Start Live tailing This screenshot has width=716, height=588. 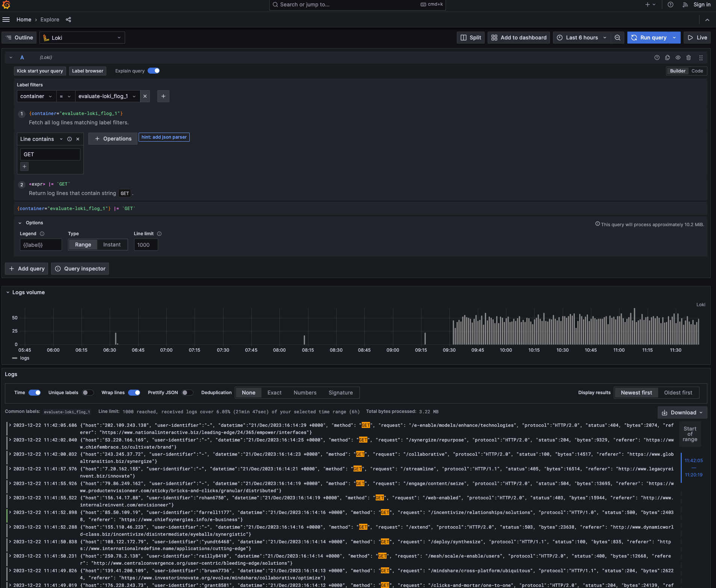tap(697, 38)
